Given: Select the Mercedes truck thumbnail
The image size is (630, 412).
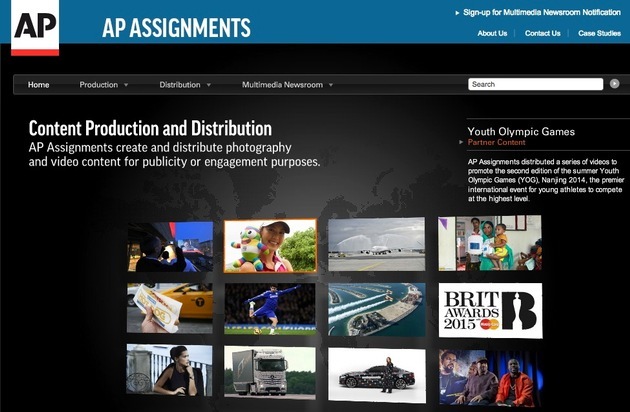Looking at the screenshot, I should [270, 371].
